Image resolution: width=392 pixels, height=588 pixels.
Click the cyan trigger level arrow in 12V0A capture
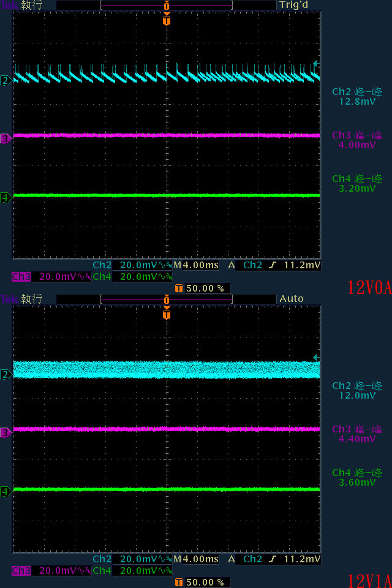tap(316, 63)
